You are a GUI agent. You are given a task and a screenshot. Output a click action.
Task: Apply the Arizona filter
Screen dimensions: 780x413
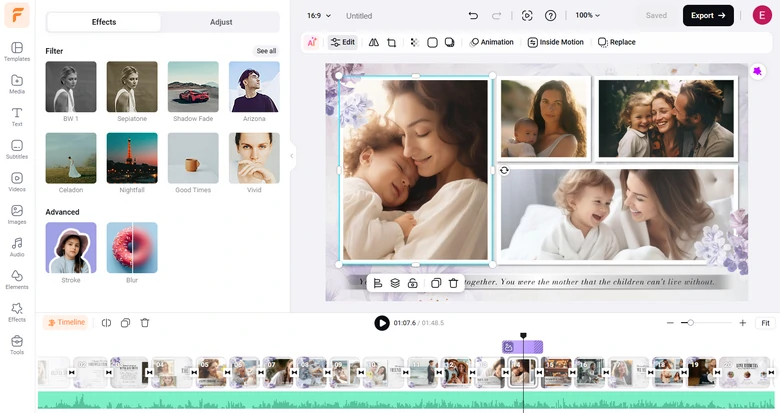(254, 87)
